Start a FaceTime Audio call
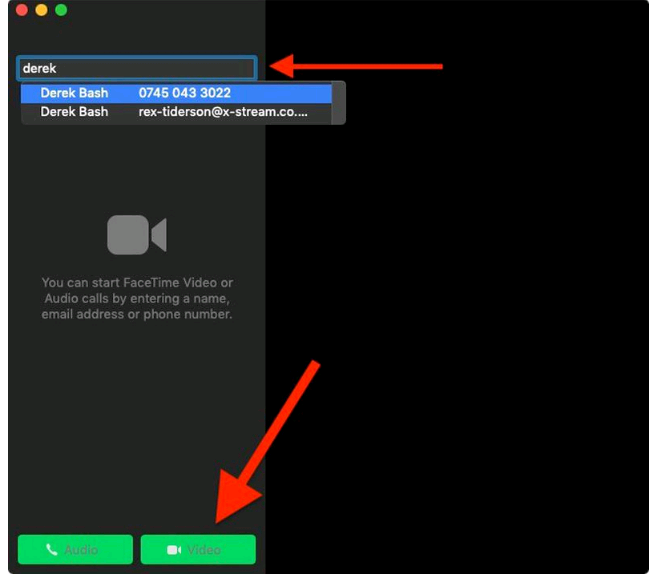 (75, 550)
